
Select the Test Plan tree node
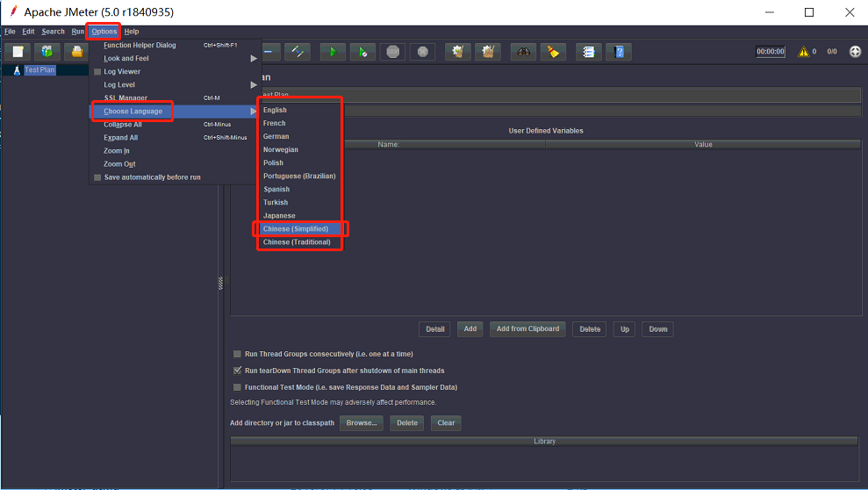(39, 69)
